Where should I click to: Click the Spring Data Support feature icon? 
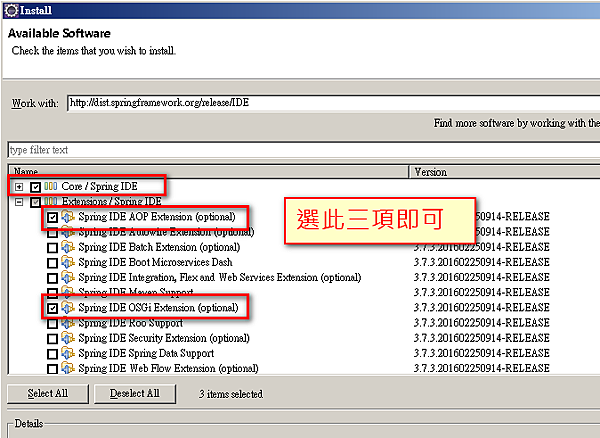click(68, 353)
